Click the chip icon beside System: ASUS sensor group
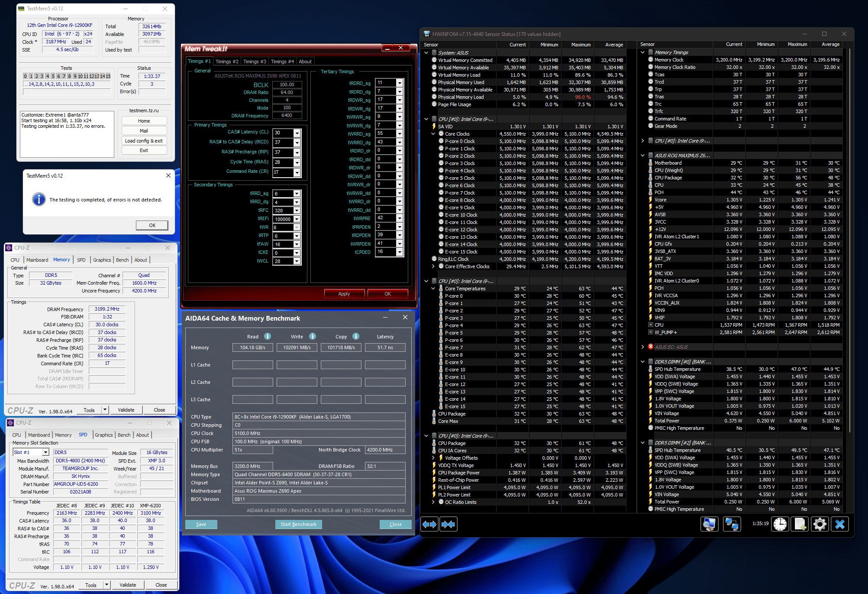The height and width of the screenshot is (594, 868). coord(434,52)
